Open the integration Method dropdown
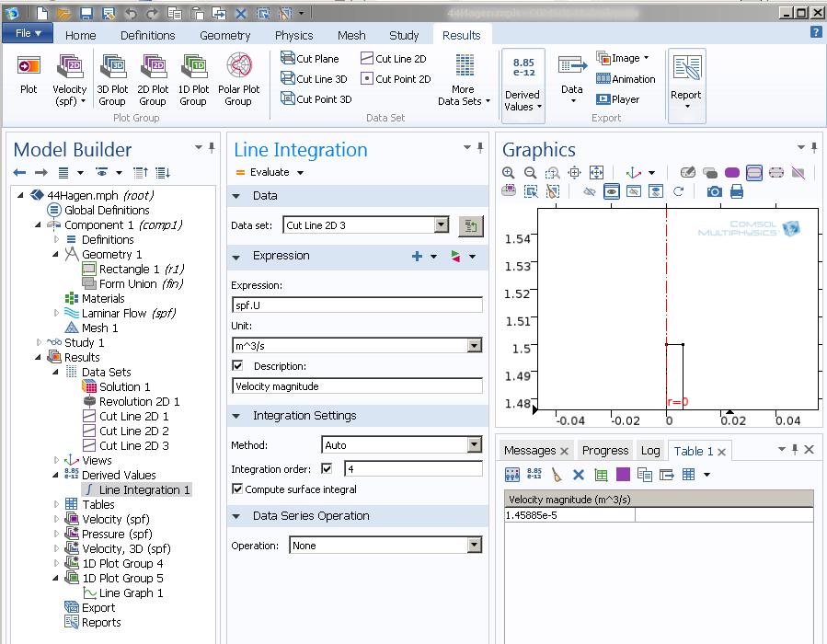The width and height of the screenshot is (827, 644). click(x=475, y=445)
